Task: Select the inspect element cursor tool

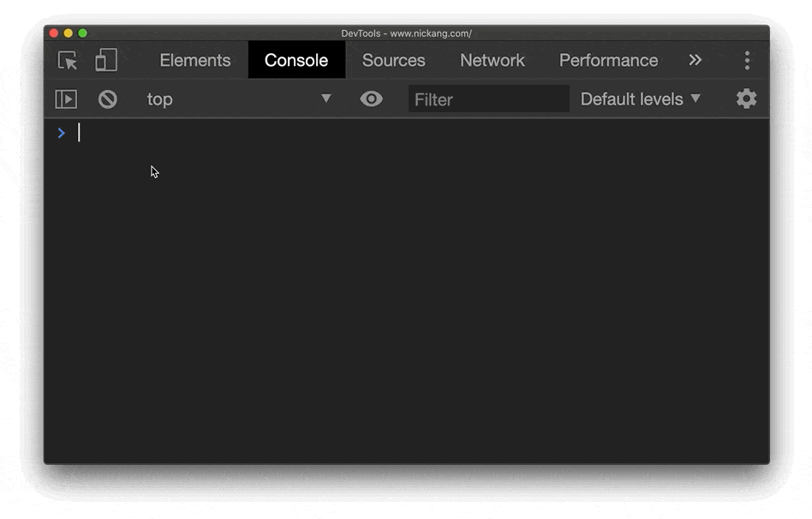Action: (x=68, y=61)
